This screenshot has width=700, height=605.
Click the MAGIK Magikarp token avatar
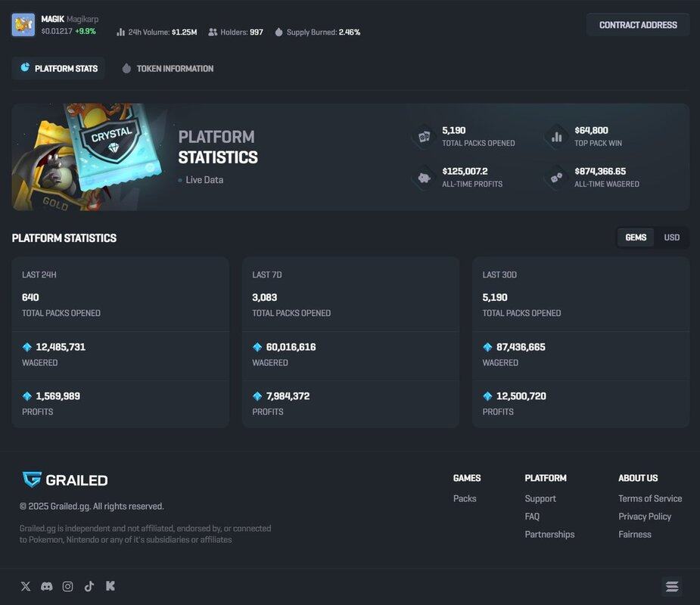(x=23, y=24)
